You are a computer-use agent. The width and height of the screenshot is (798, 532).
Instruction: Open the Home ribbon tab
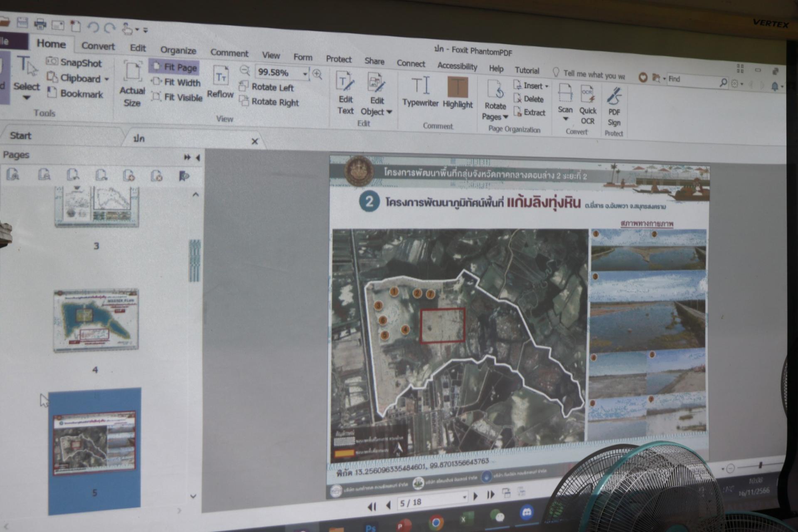click(x=51, y=44)
